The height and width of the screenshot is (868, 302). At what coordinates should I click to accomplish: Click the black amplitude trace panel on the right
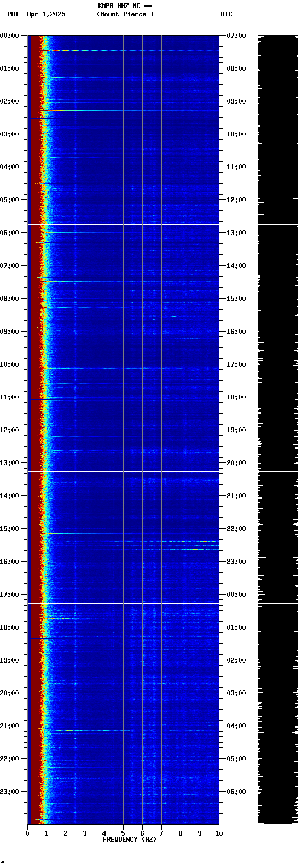pos(278,429)
